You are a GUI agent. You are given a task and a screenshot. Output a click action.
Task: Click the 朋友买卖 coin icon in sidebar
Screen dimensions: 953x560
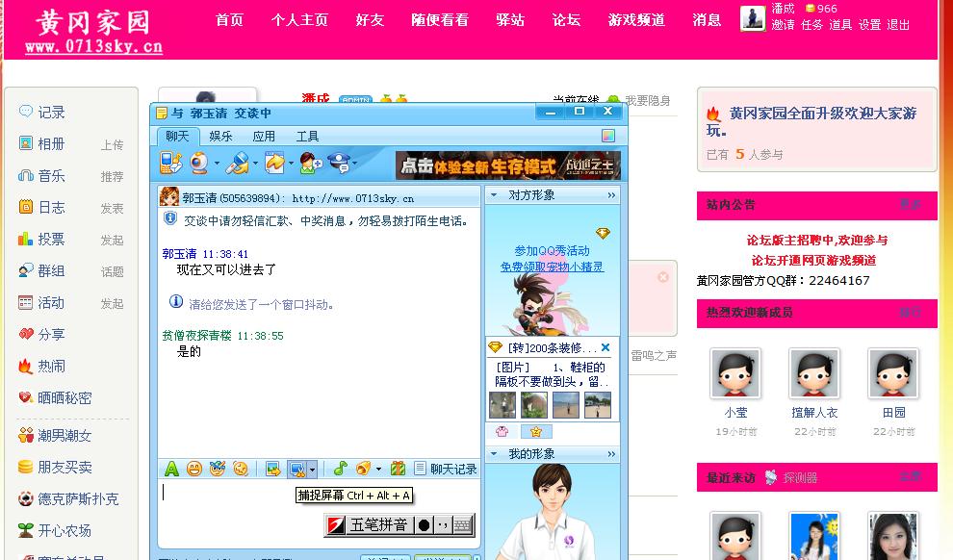[x=26, y=467]
